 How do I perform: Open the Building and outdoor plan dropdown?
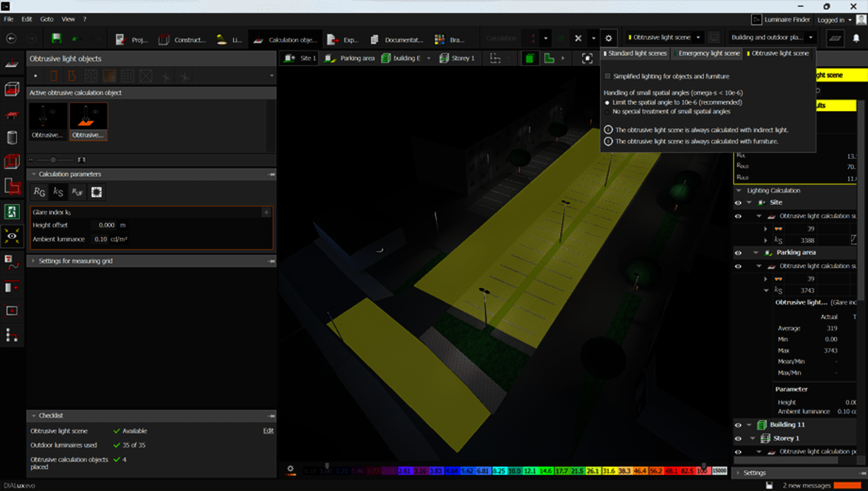pos(772,38)
